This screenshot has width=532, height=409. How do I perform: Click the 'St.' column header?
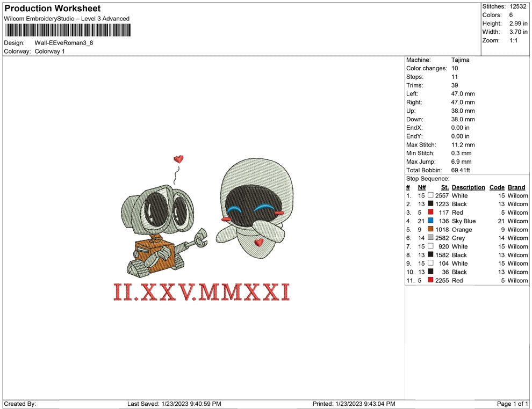[x=445, y=187]
